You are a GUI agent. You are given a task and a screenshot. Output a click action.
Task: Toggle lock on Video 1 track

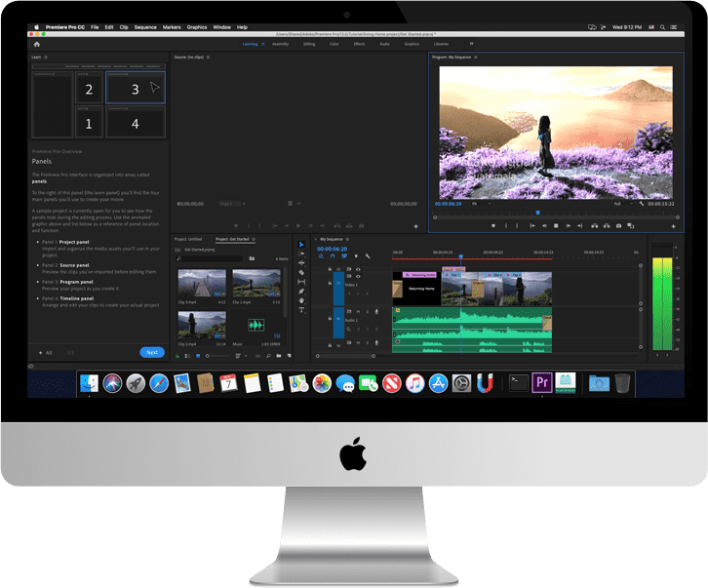(330, 283)
